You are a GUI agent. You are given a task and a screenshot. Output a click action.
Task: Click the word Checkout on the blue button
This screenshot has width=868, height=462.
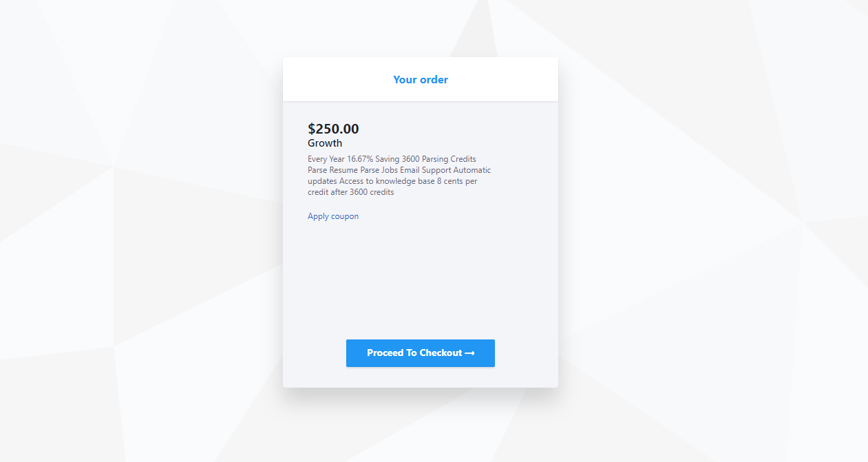click(x=441, y=353)
